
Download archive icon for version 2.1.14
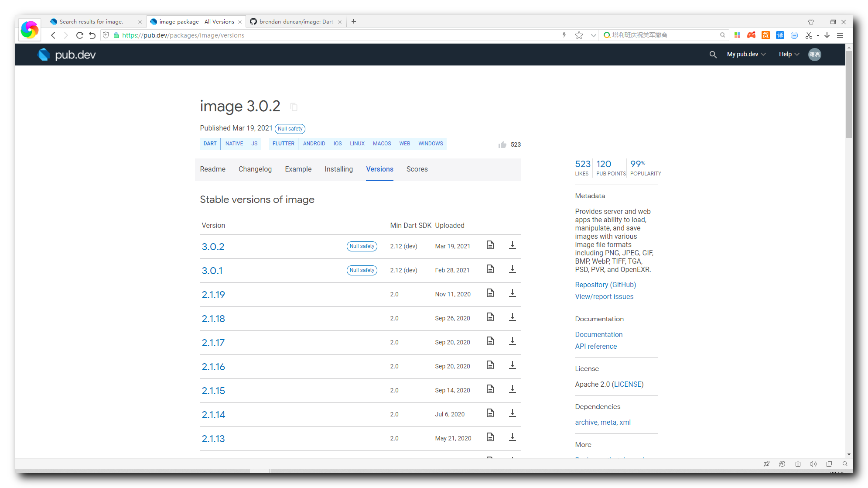(x=513, y=413)
